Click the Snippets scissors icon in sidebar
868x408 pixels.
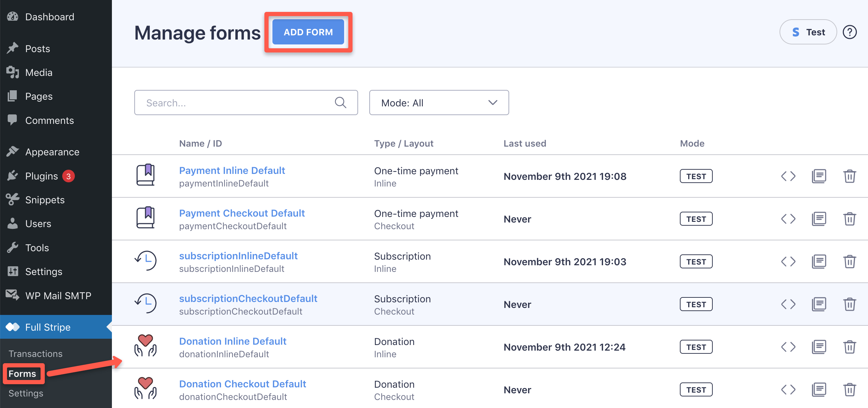[x=13, y=199]
